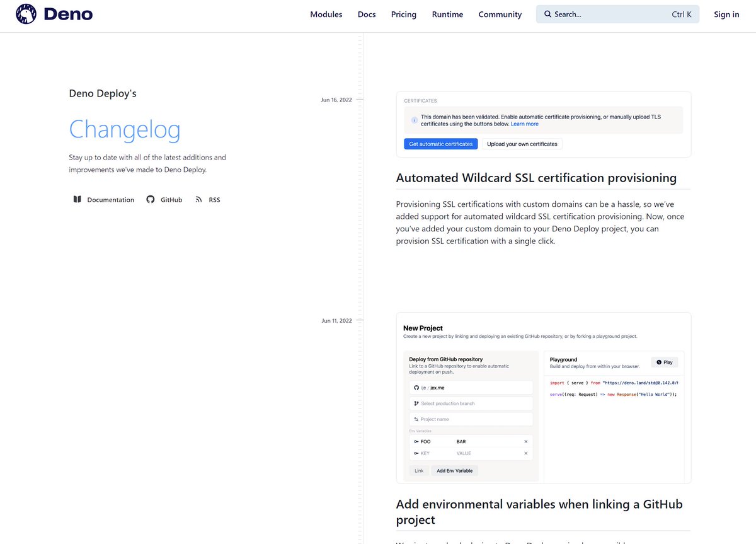The height and width of the screenshot is (544, 756).
Task: Click Automated Wildcard SSL certification provisioning heading
Action: [x=536, y=178]
